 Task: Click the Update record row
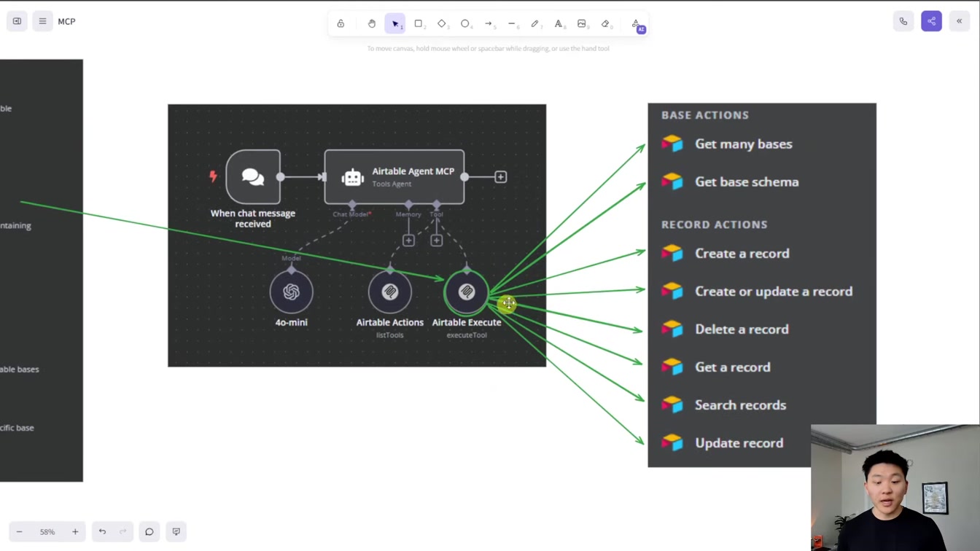[x=729, y=442]
